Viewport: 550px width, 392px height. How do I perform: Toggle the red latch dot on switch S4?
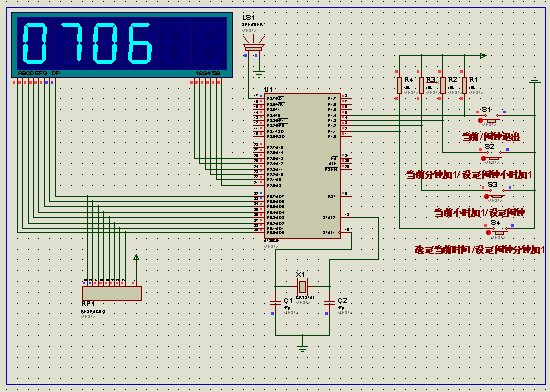[489, 232]
